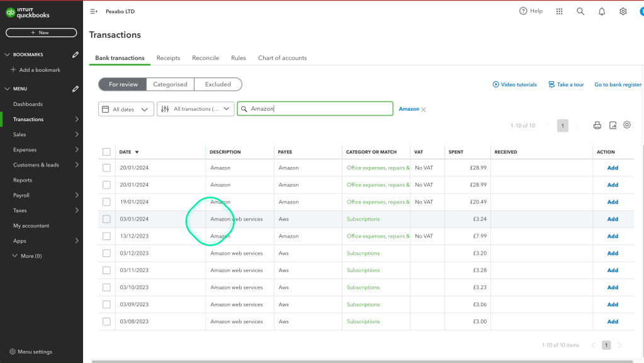Tick checkbox for 03/10/2023 row
This screenshot has width=644, height=363.
[x=106, y=287]
